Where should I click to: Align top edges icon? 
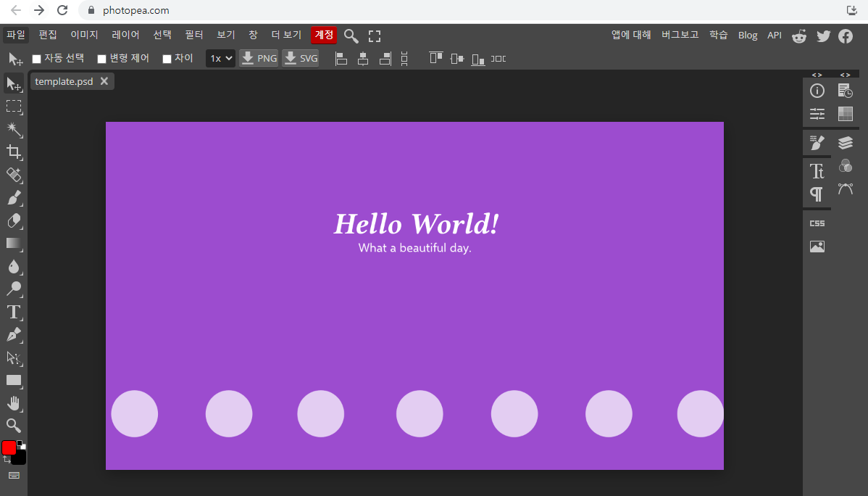pyautogui.click(x=436, y=57)
